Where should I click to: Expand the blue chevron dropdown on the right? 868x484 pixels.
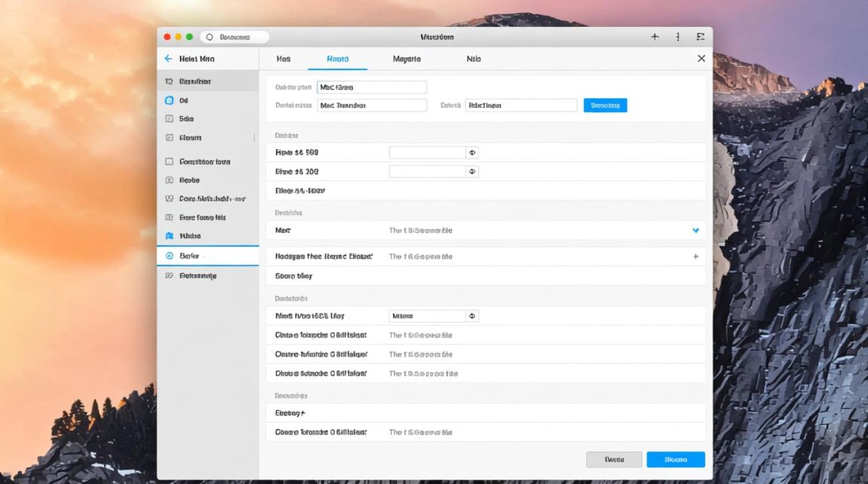pyautogui.click(x=696, y=230)
